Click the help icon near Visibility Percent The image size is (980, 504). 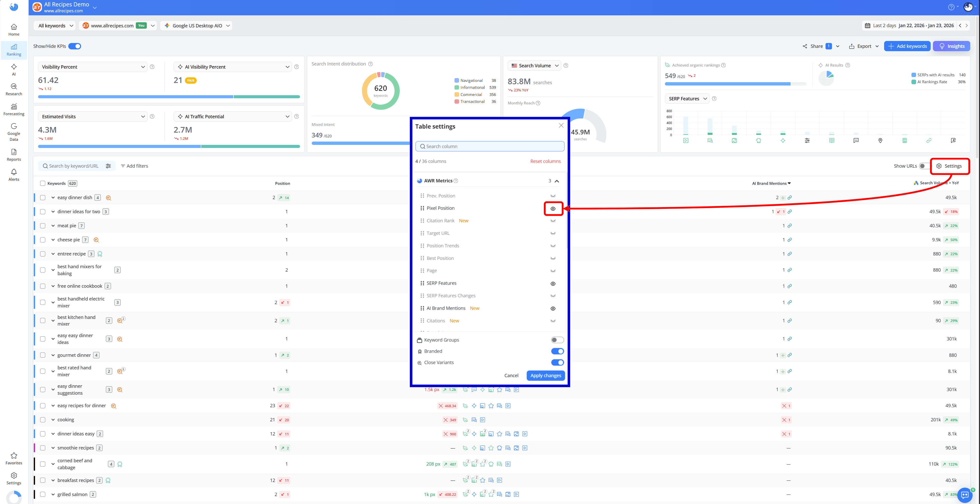click(x=152, y=67)
